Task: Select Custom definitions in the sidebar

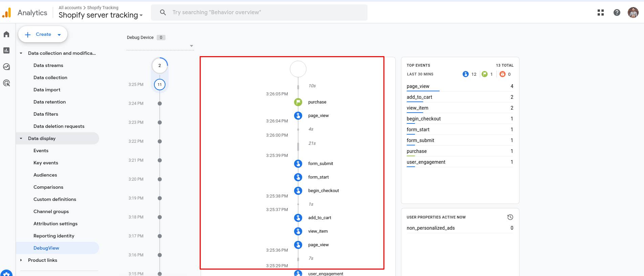Action: [55, 199]
